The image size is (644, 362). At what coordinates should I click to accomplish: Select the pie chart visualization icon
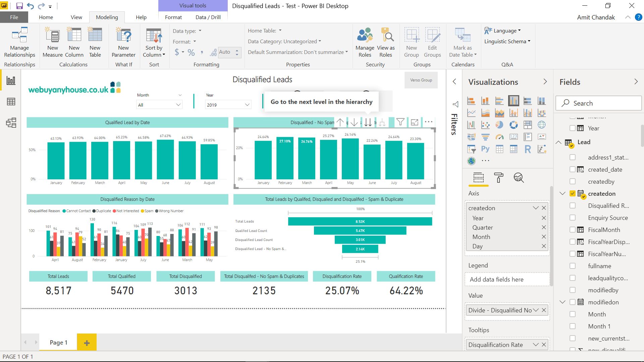point(499,125)
